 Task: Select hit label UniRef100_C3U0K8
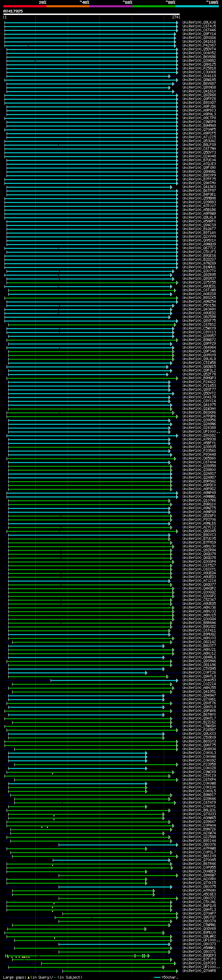click(199, 72)
